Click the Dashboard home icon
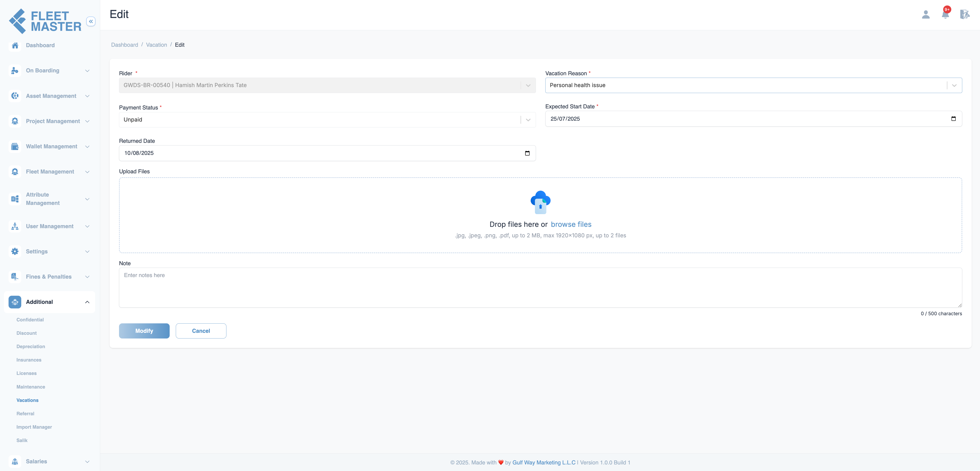 [15, 45]
